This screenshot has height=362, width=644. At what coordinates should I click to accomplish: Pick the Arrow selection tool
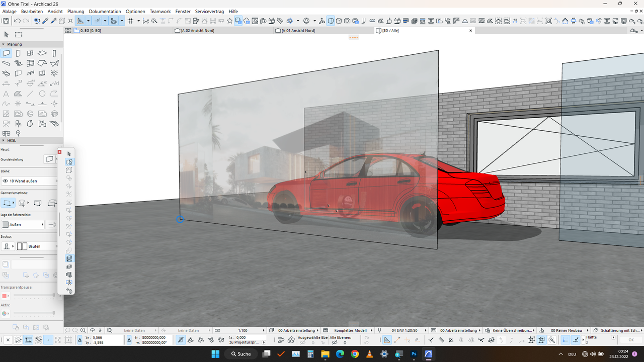coord(6,35)
